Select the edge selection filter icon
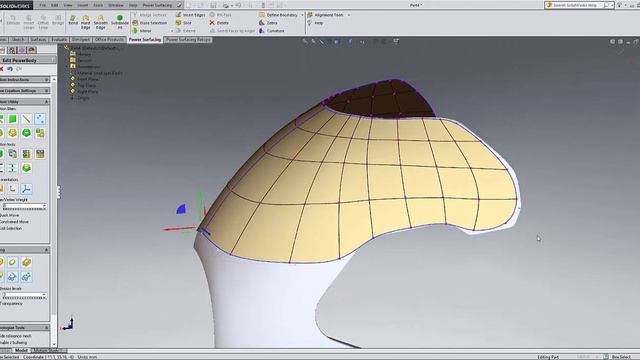Image resolution: width=640 pixels, height=360 pixels. 27,119
